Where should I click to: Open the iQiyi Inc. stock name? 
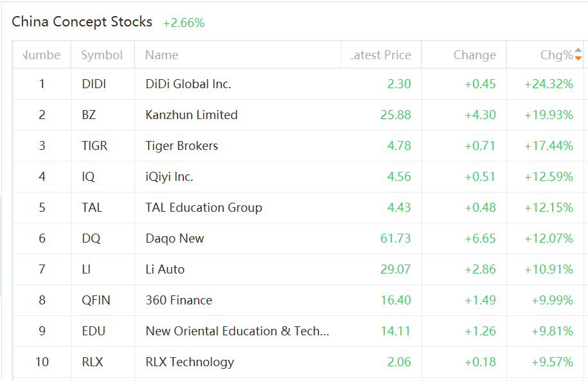pos(169,176)
